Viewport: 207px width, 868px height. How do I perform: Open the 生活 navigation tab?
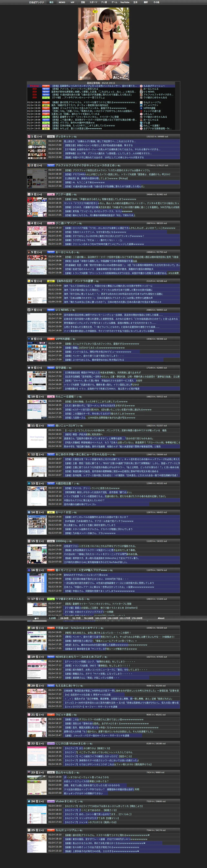(135, 2)
